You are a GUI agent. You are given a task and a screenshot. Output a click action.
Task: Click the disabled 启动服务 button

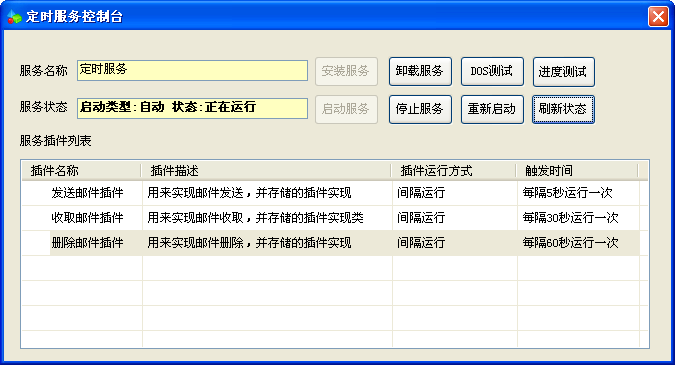click(346, 109)
